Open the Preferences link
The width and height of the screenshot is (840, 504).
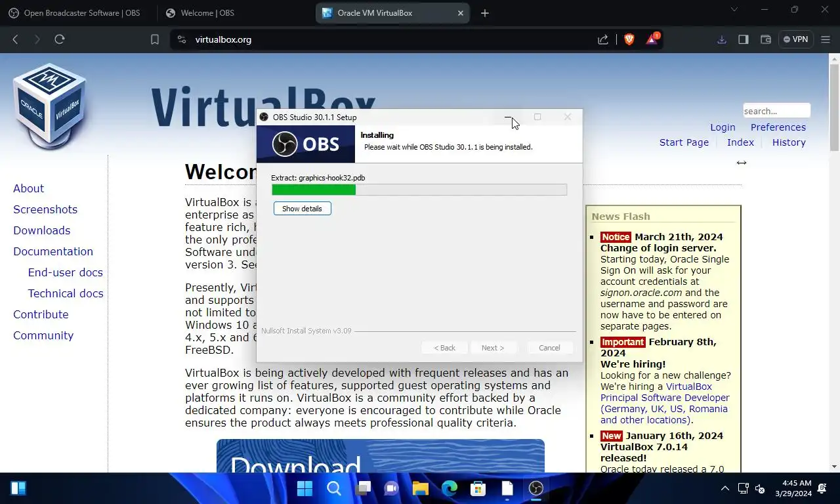pos(778,127)
